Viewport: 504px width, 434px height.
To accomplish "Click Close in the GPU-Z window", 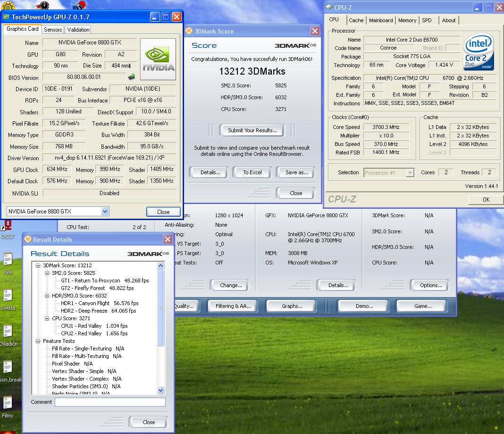I will point(163,212).
